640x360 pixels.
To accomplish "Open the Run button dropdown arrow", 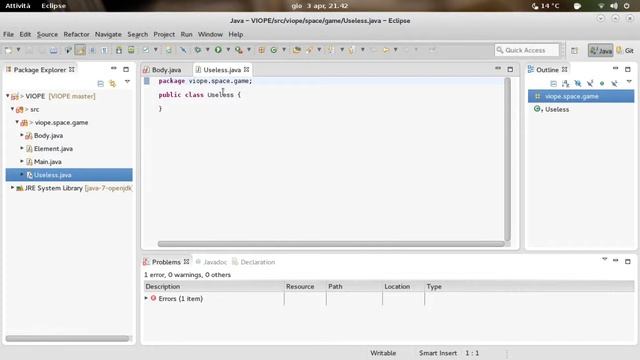I will click(x=228, y=50).
